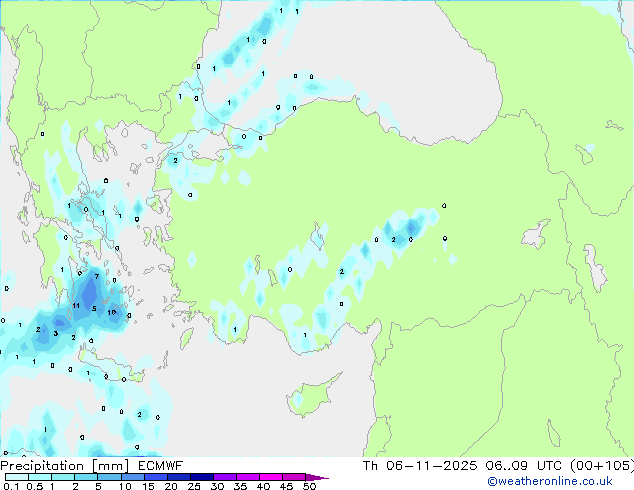Click the '20' legend scale label
The image size is (634, 490).
click(x=171, y=486)
